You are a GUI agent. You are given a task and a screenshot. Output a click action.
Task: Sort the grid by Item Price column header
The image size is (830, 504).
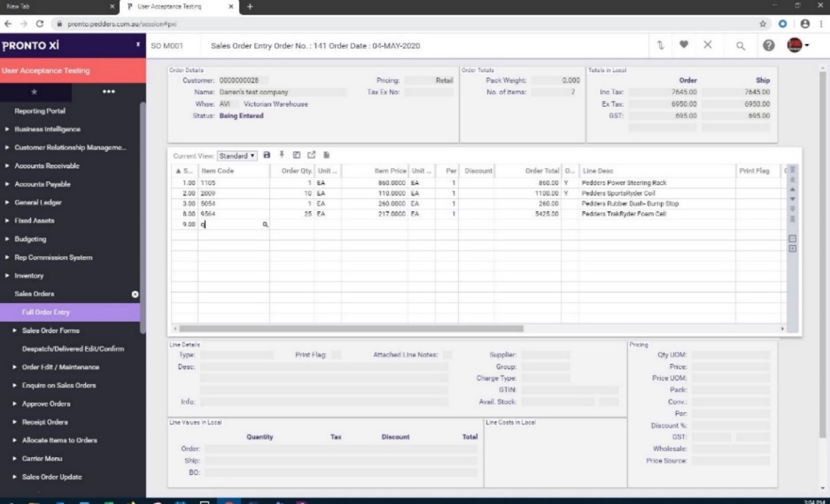pos(374,171)
